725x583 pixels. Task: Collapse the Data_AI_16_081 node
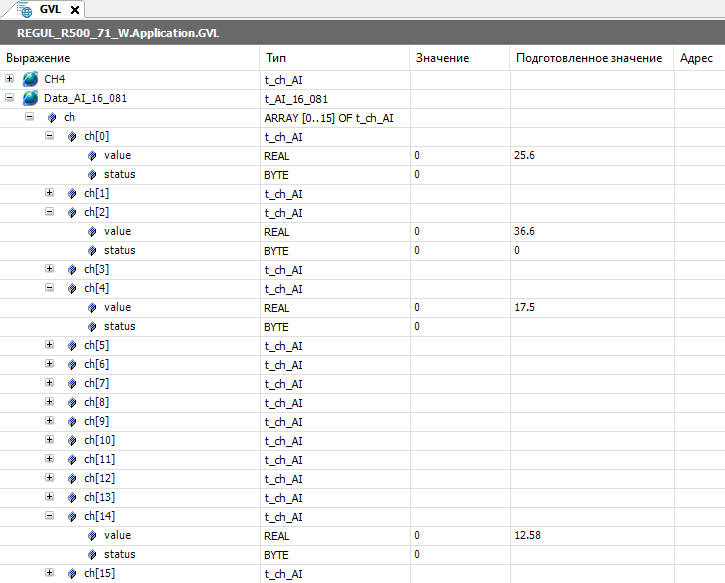[x=10, y=98]
